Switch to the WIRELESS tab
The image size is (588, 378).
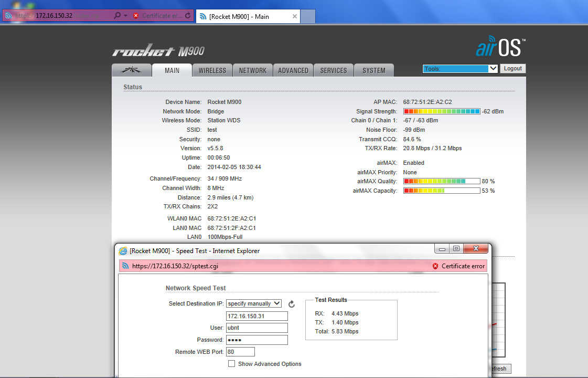[x=212, y=70]
